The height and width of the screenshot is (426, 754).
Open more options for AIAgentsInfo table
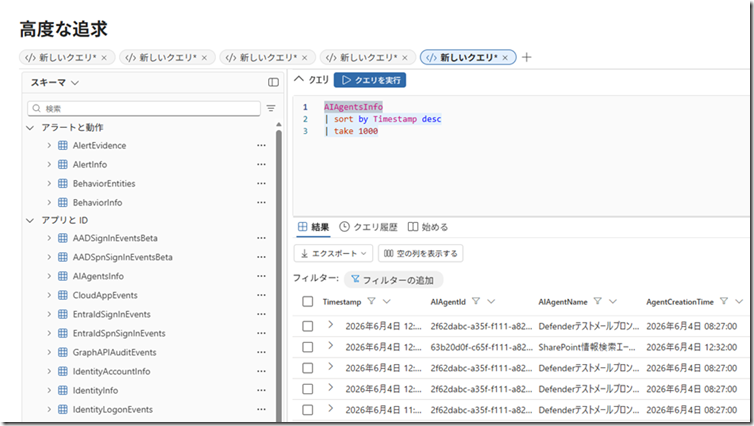coord(261,276)
